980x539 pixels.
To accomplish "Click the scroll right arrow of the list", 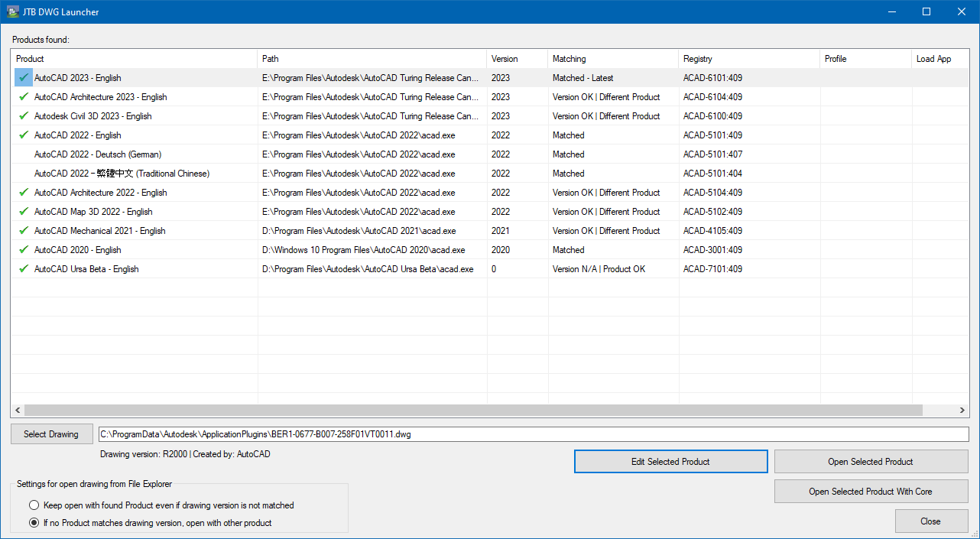I will click(962, 411).
